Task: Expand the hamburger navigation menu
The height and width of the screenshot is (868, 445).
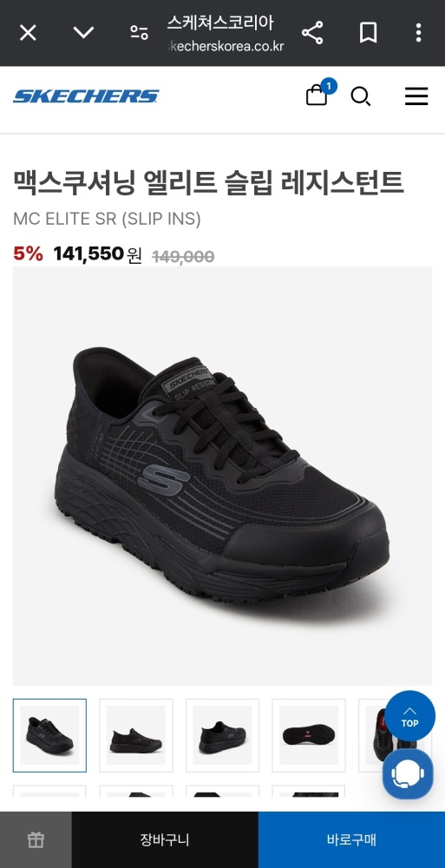Action: [x=416, y=96]
